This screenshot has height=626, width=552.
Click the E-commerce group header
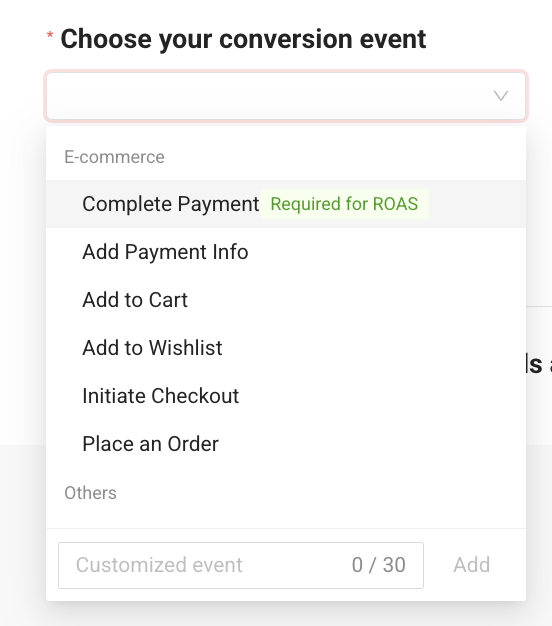(114, 157)
